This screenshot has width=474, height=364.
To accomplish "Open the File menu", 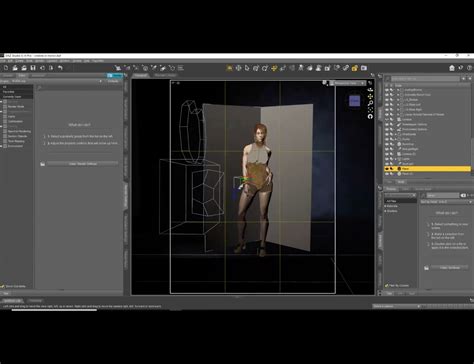I will (2, 61).
